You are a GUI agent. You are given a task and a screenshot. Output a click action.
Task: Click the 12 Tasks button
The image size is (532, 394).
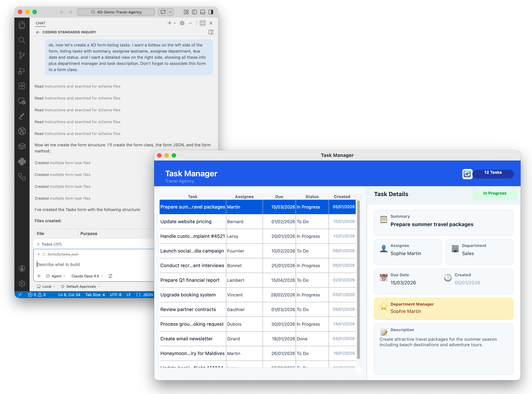493,174
